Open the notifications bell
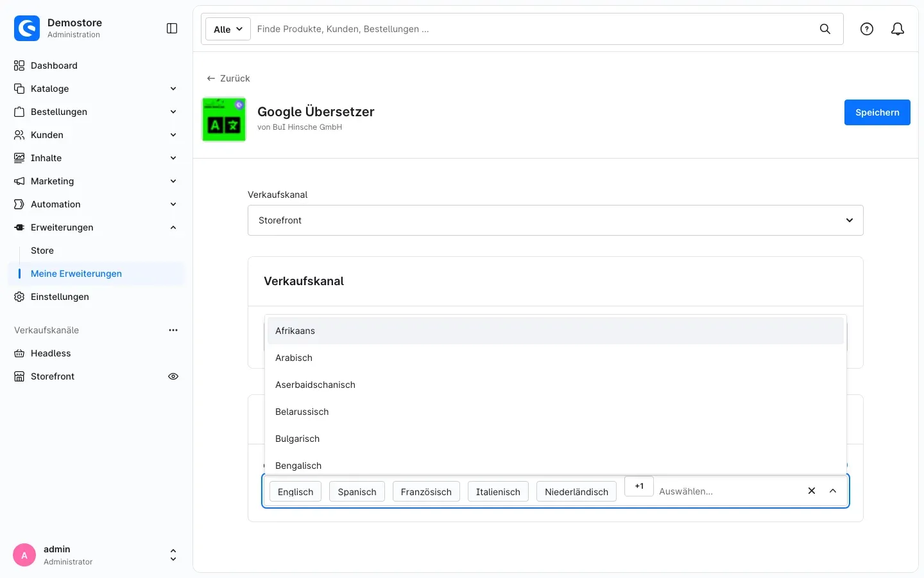Image resolution: width=924 pixels, height=578 pixels. tap(898, 29)
